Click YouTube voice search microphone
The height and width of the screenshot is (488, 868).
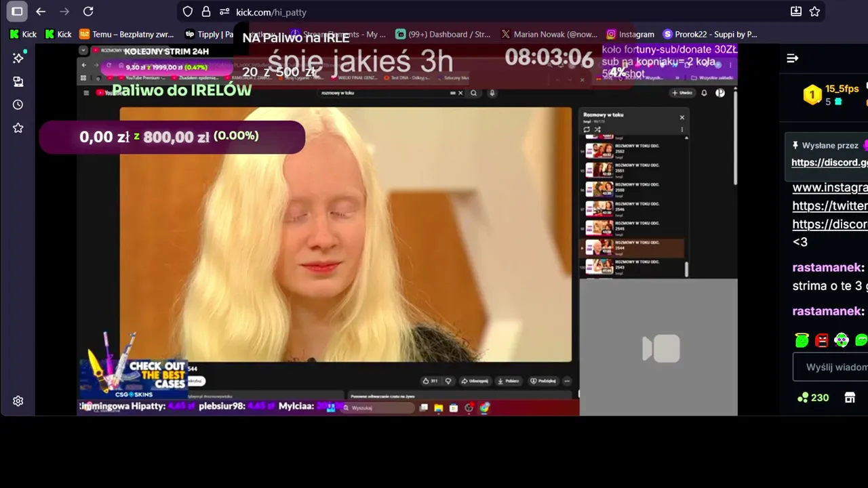pos(492,93)
